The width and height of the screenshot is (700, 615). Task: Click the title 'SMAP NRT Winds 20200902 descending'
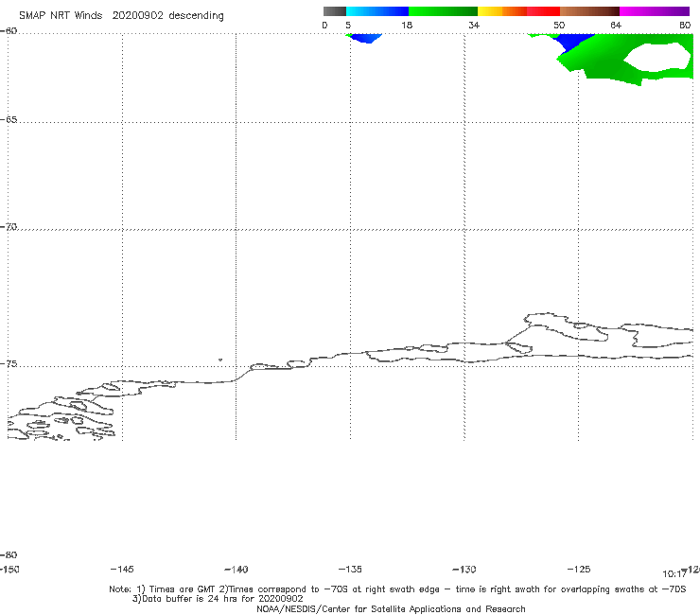pos(121,16)
